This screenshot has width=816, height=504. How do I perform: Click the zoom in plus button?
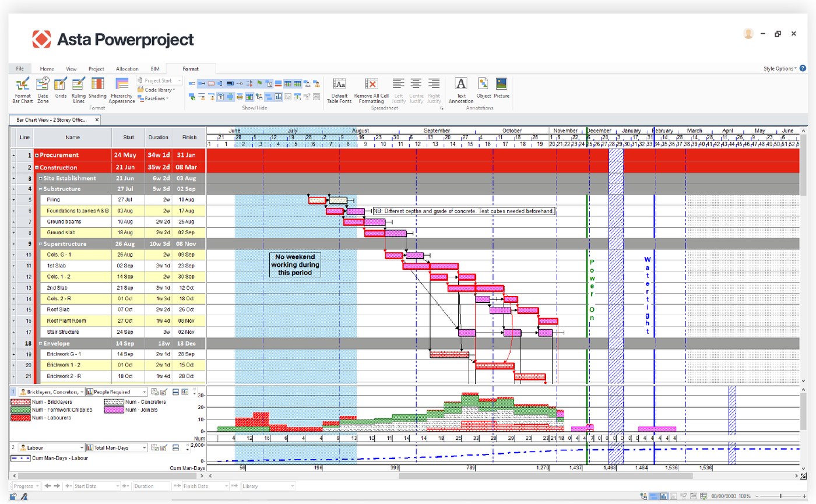click(804, 496)
